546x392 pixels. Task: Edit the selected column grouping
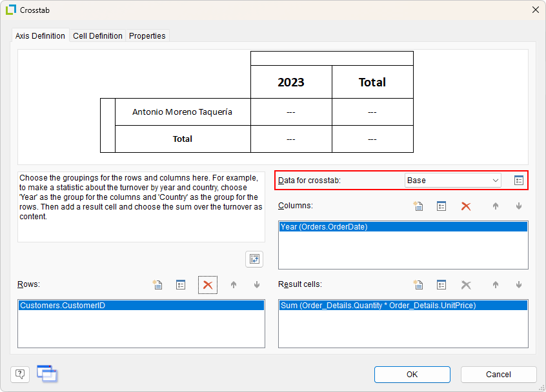pyautogui.click(x=441, y=206)
